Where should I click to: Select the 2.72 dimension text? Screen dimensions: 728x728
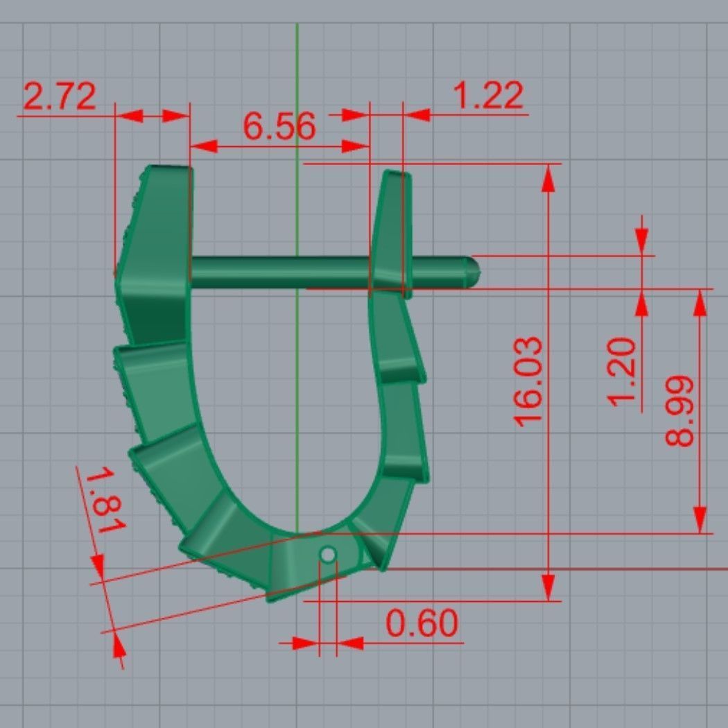[x=60, y=96]
